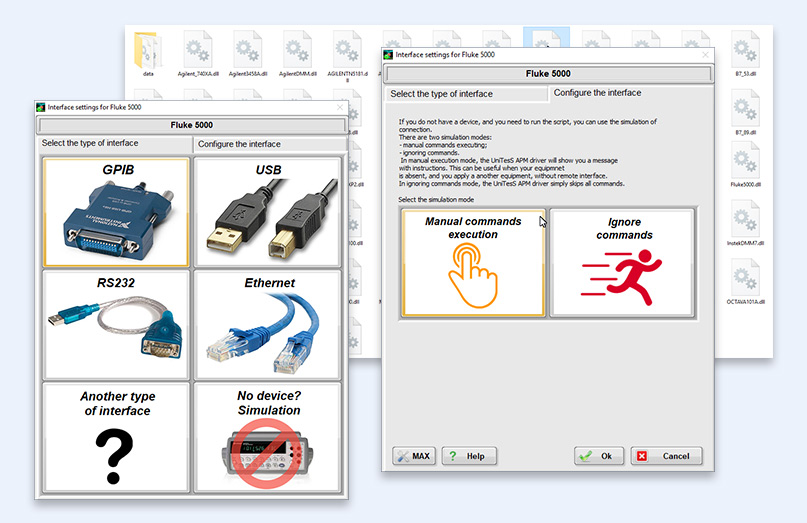Click app icon in left dialog title bar
The height and width of the screenshot is (523, 807).
[x=41, y=107]
